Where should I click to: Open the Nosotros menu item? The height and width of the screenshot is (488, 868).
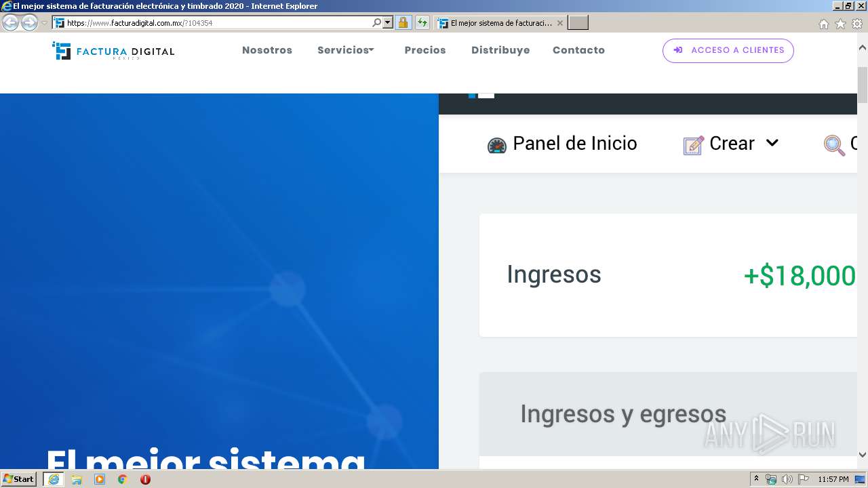point(267,50)
